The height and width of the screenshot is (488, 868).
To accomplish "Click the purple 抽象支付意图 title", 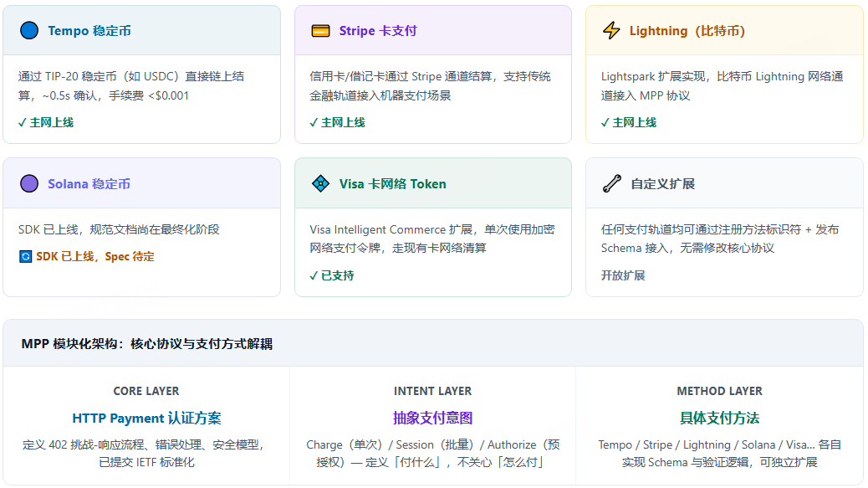I will (x=432, y=418).
